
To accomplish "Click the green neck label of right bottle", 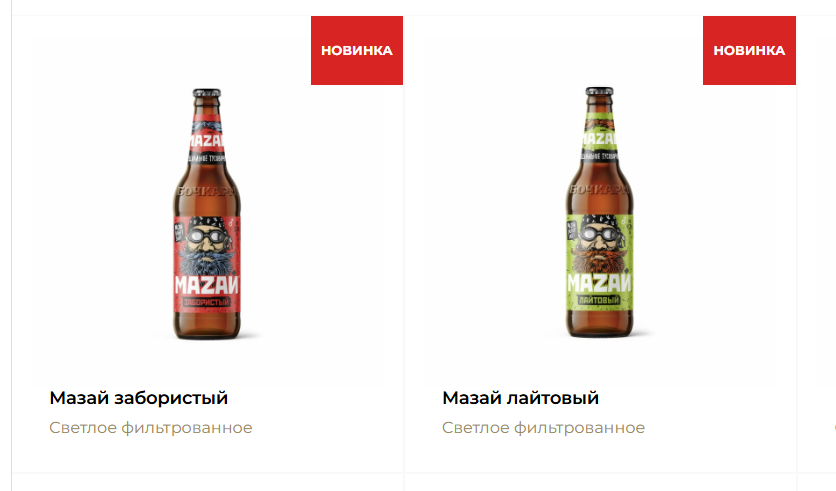I will pos(599,138).
